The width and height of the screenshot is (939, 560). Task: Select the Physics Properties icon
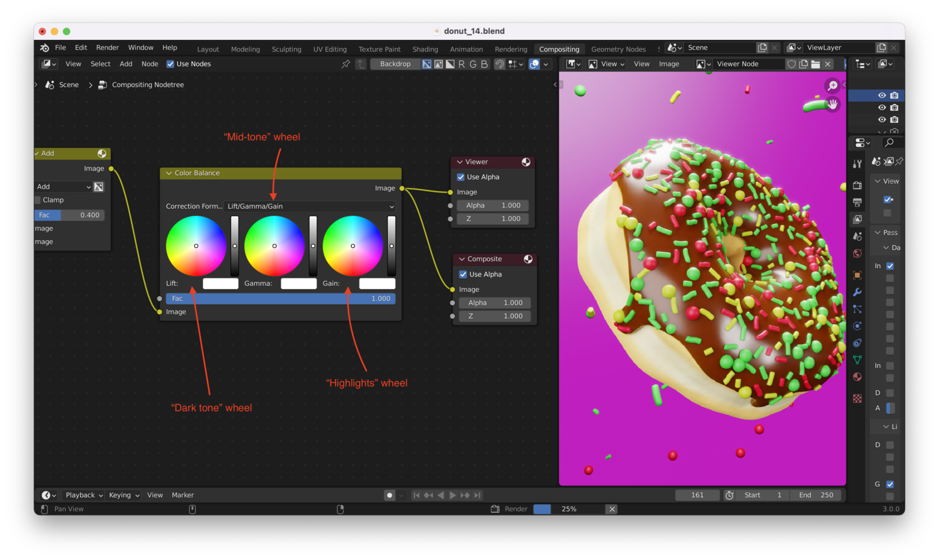pos(857,325)
